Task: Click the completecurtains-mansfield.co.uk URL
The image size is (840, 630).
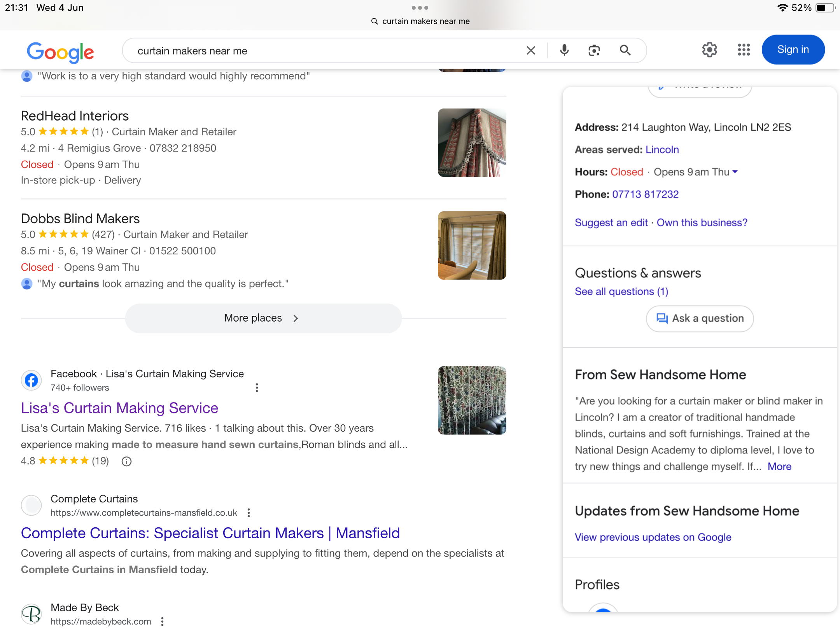Action: (144, 513)
